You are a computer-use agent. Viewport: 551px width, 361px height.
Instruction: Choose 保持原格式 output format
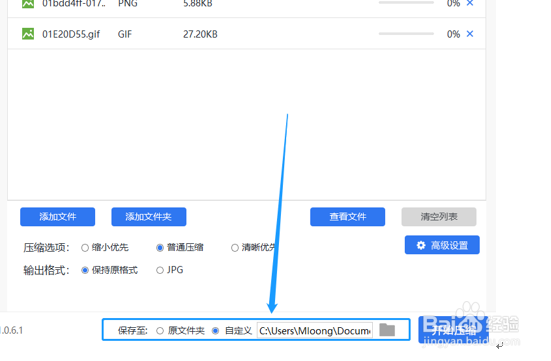point(85,270)
